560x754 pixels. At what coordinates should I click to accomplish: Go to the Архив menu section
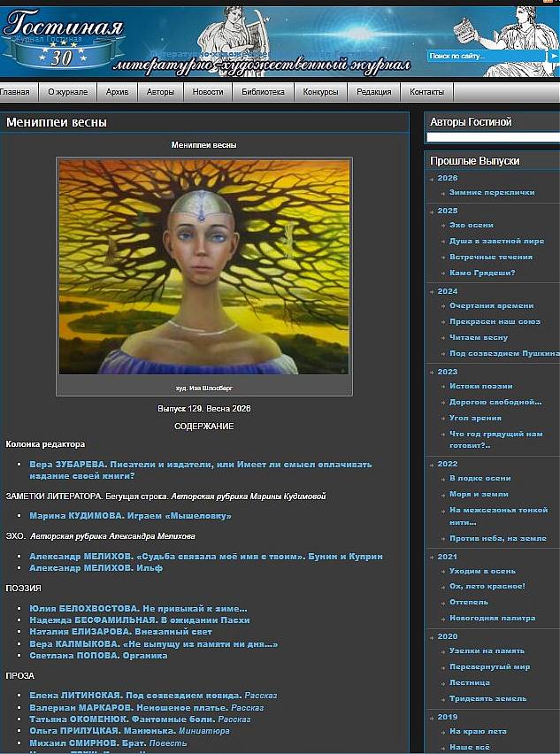[117, 92]
